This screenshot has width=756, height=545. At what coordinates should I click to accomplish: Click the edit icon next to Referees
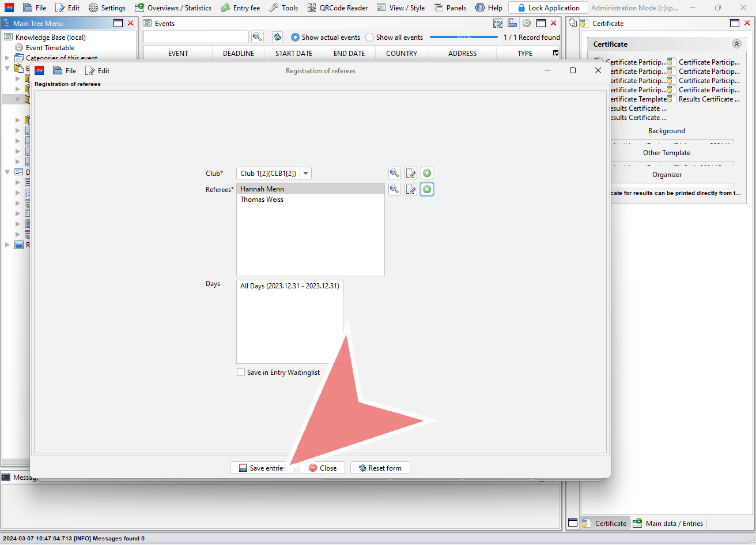pos(410,189)
